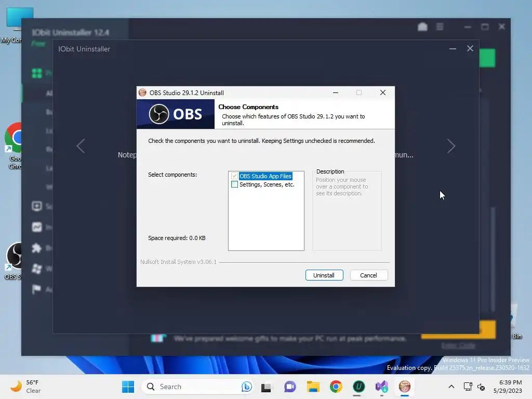Viewport: 532px width, 399px height.
Task: Open the clock and date panel
Action: pyautogui.click(x=508, y=387)
